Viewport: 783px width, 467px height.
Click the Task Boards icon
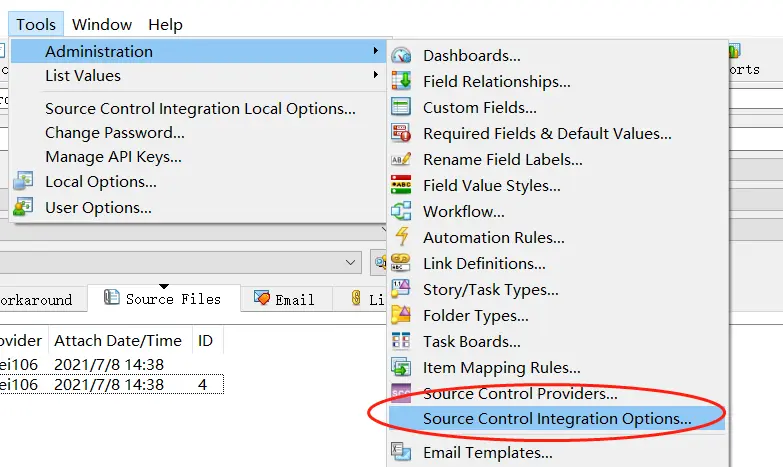pyautogui.click(x=401, y=342)
